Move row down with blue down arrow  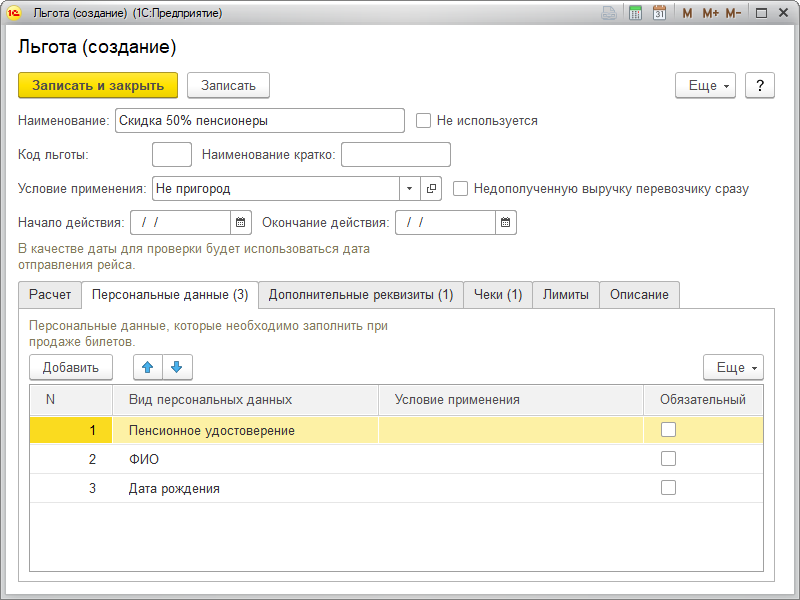coord(177,367)
